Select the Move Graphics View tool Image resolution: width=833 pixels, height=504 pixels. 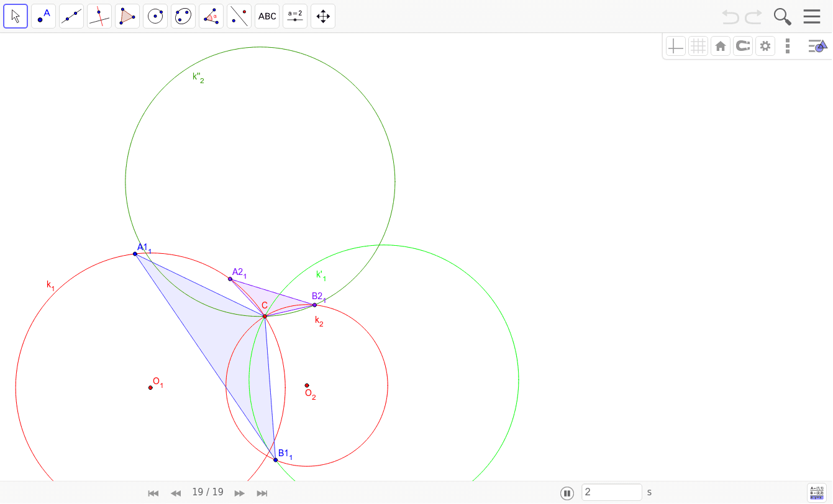(323, 16)
